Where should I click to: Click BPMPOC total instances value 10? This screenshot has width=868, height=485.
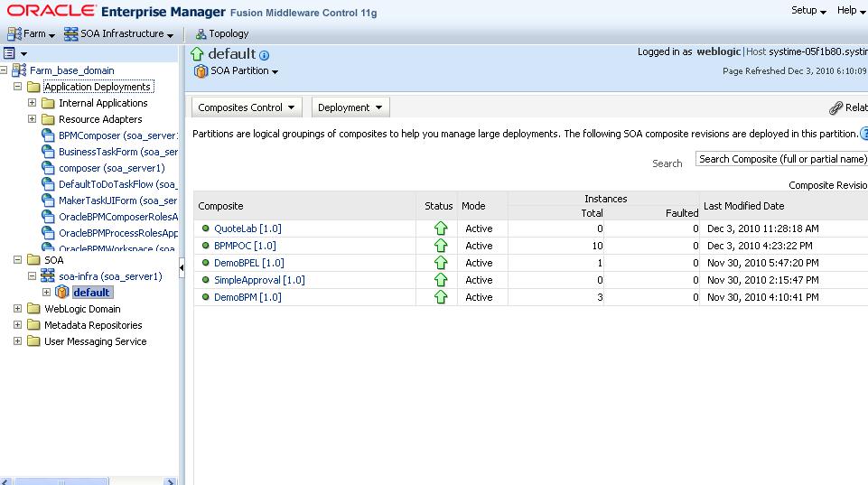(597, 246)
